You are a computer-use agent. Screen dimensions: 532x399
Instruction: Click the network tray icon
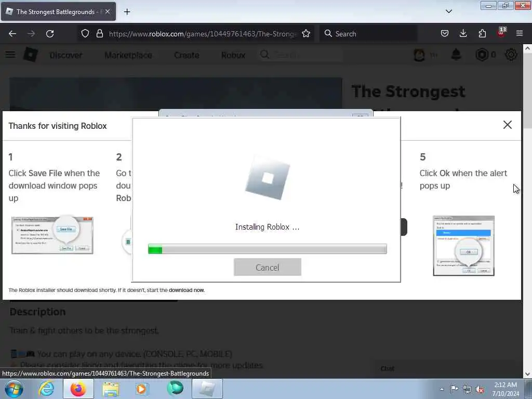pyautogui.click(x=467, y=390)
